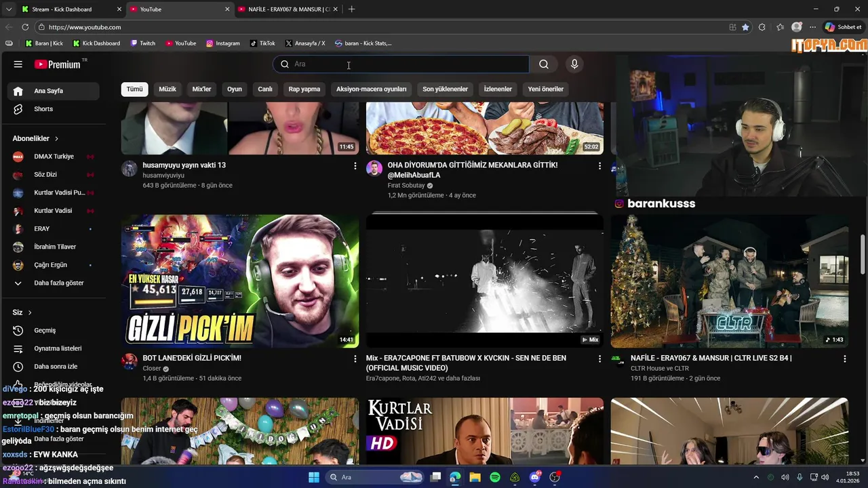Select the Canlı filter chip

click(265, 89)
